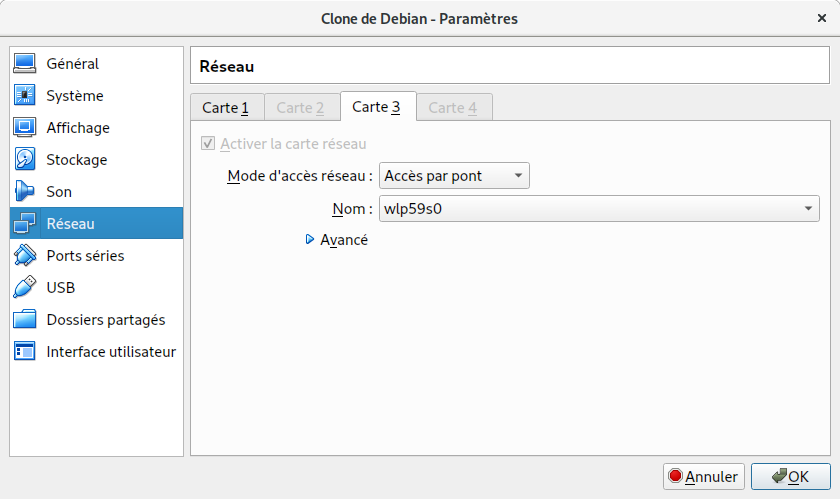840x499 pixels.
Task: Close the Paramètres dialog window
Action: click(822, 18)
